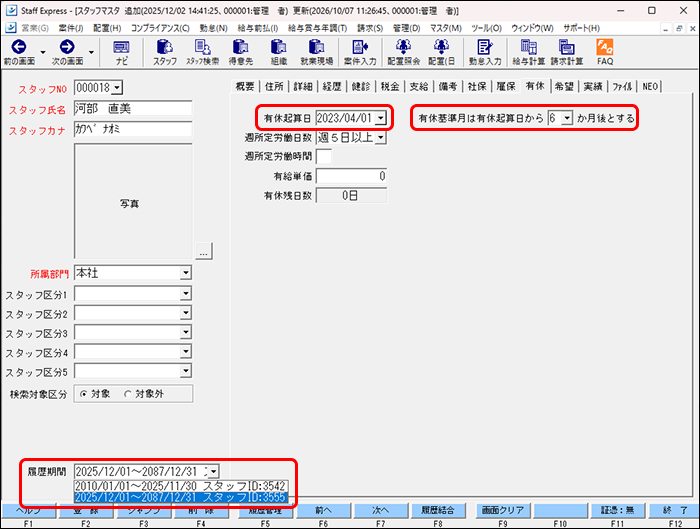Select 対象外 radio button
The width and height of the screenshot is (700, 529).
128,394
